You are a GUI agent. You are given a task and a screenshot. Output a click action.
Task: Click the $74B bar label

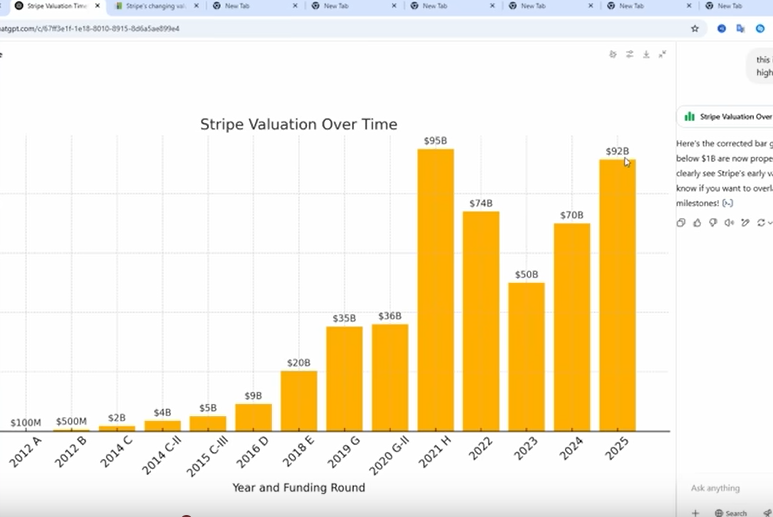[x=481, y=203]
